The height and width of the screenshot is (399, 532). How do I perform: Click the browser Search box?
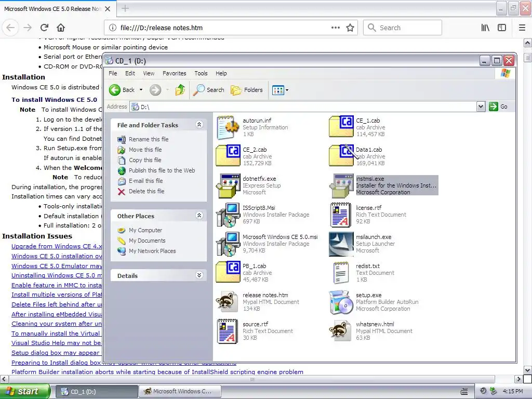tap(403, 28)
